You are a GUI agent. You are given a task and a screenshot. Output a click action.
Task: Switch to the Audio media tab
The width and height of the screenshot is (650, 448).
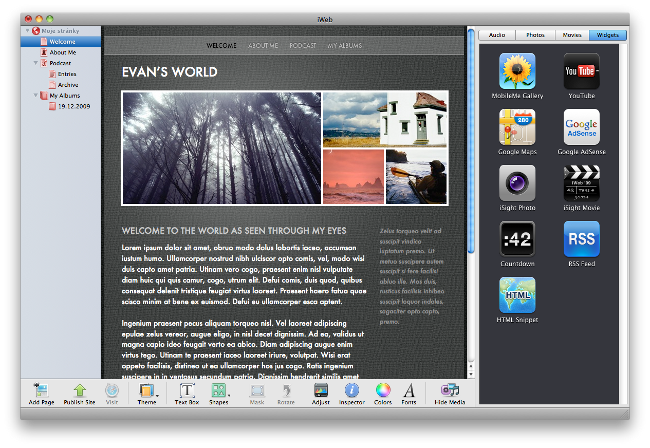pos(497,35)
